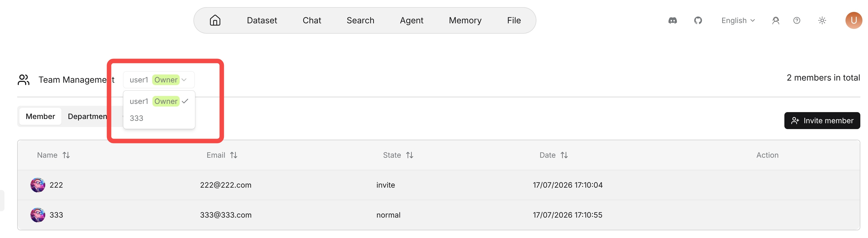Click the Invite member button
The image size is (868, 238).
822,121
